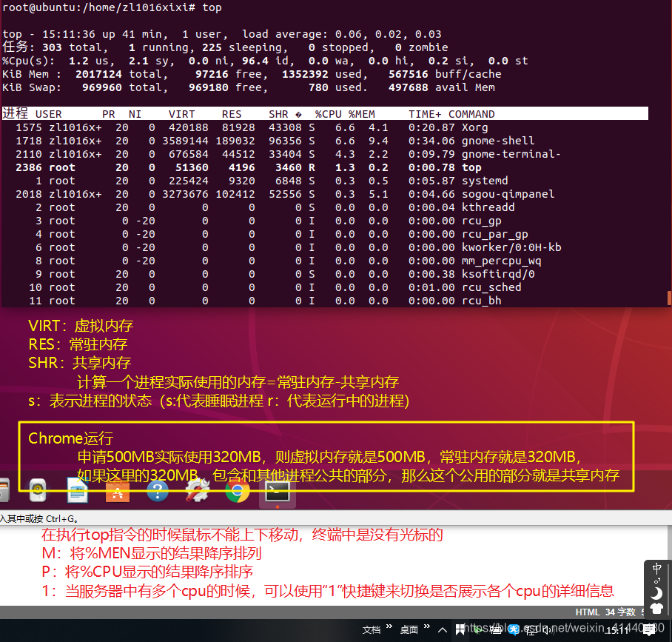The image size is (672, 642).
Task: Open the wrench-and-gear system tools icon
Action: pyautogui.click(x=198, y=491)
